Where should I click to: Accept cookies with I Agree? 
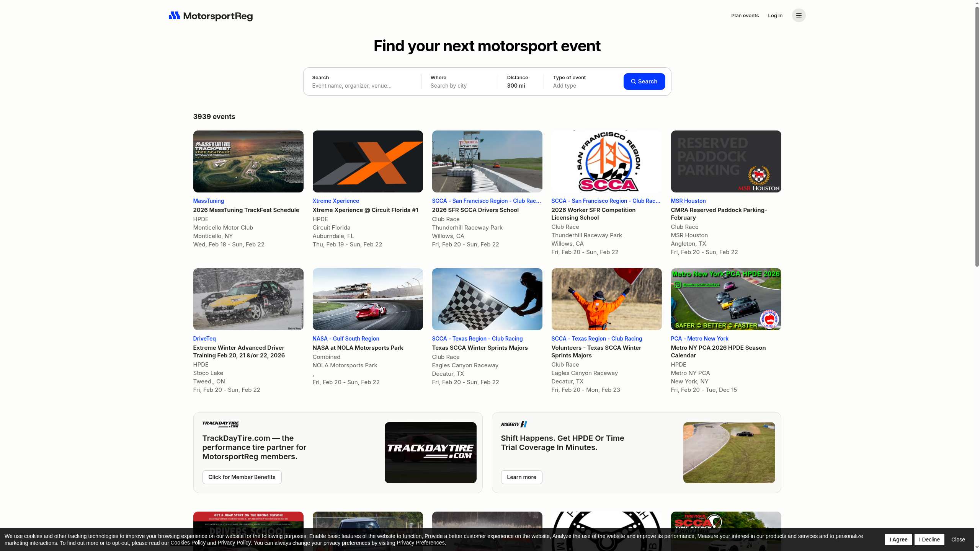[898, 540]
